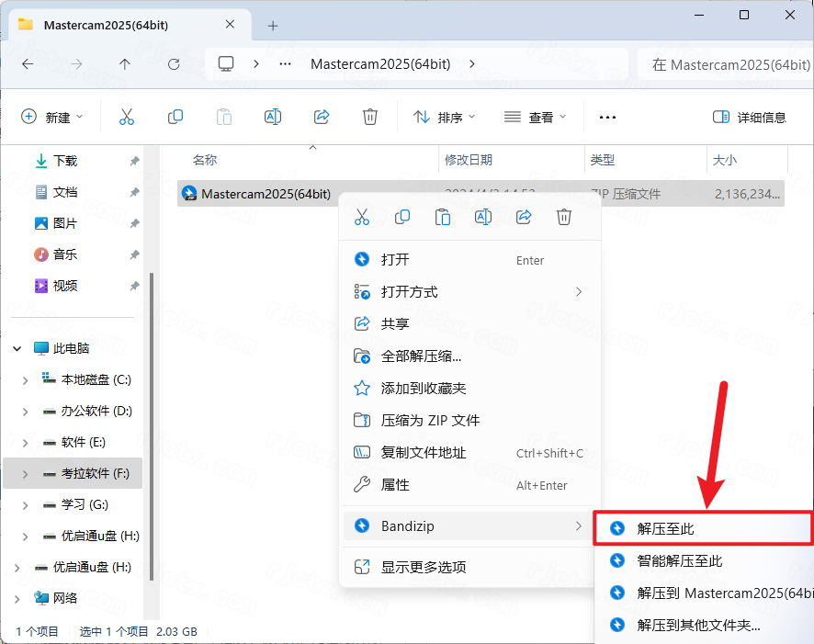This screenshot has width=814, height=644.
Task: Select 共享 in the context menu
Action: (469, 323)
